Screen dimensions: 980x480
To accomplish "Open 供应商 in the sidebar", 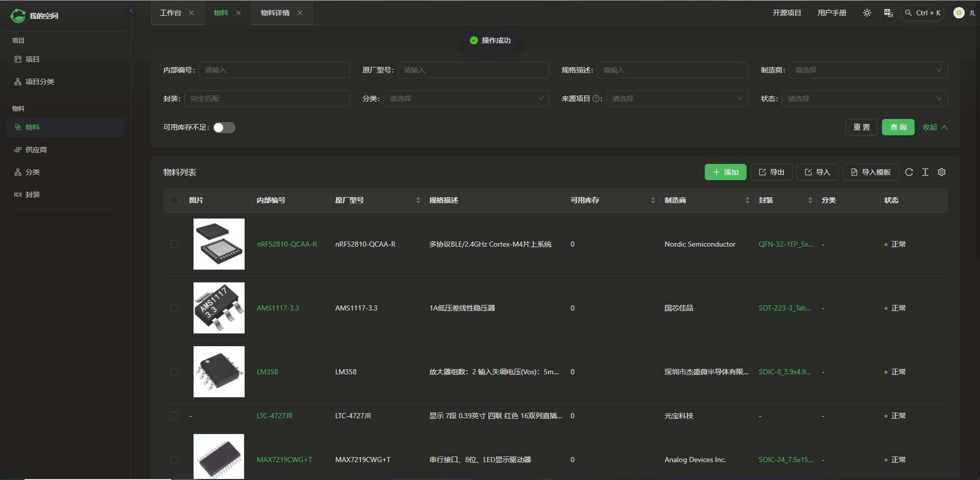I will [36, 150].
